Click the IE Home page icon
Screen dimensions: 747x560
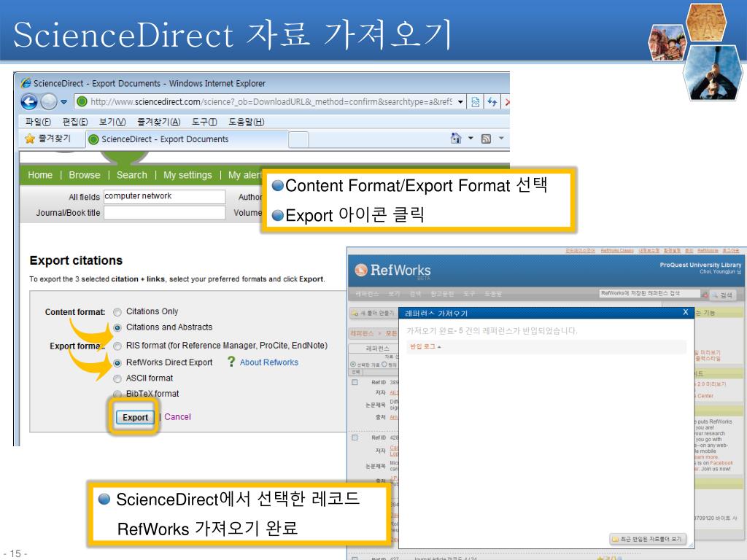coord(456,138)
